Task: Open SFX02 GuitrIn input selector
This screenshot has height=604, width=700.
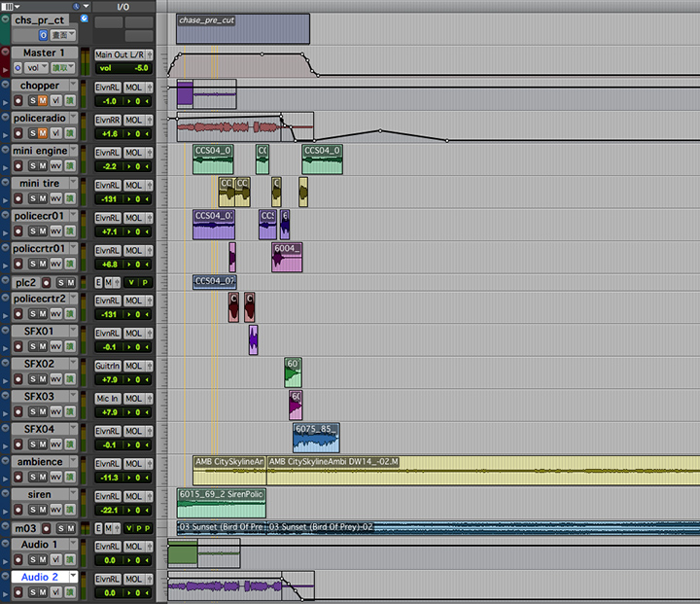Action: pos(108,365)
